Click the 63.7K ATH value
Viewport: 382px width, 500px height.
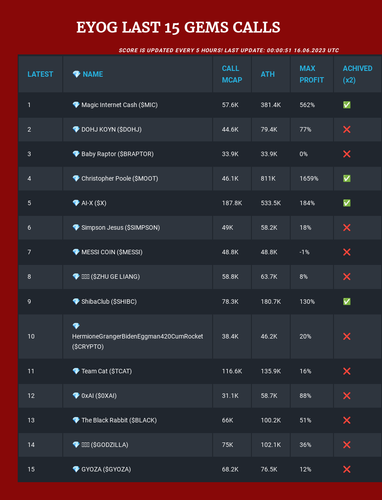[269, 277]
